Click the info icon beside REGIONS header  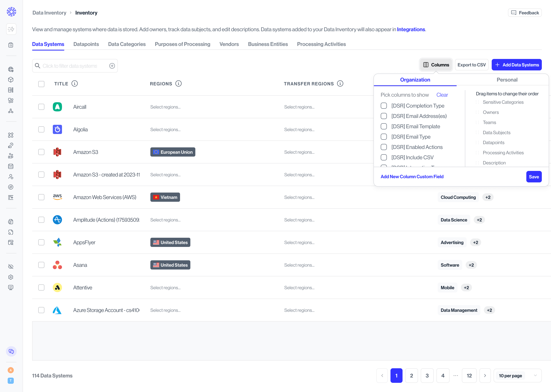[179, 83]
